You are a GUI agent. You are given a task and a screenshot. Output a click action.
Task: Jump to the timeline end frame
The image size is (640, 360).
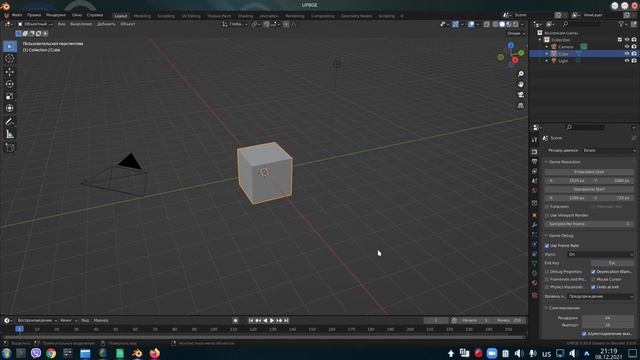tap(287, 321)
